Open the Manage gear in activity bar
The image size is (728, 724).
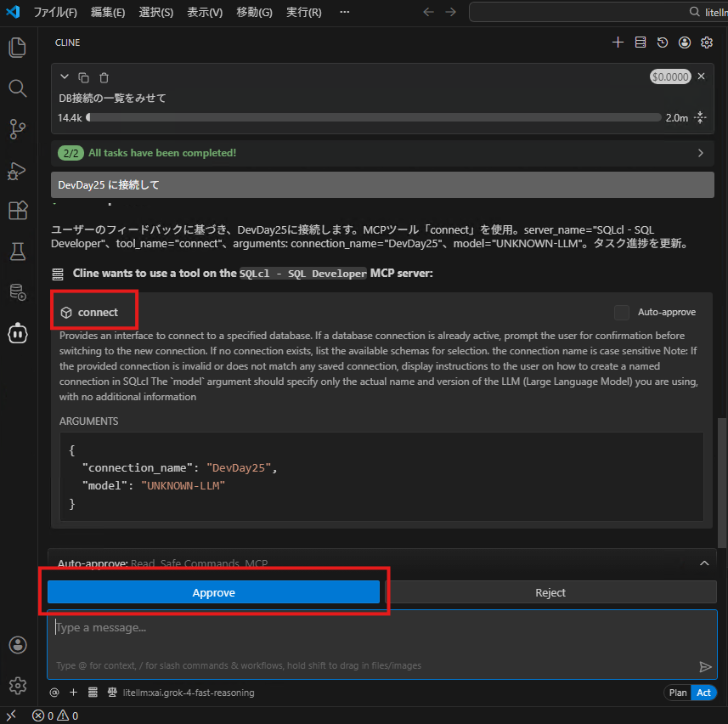tap(18, 686)
